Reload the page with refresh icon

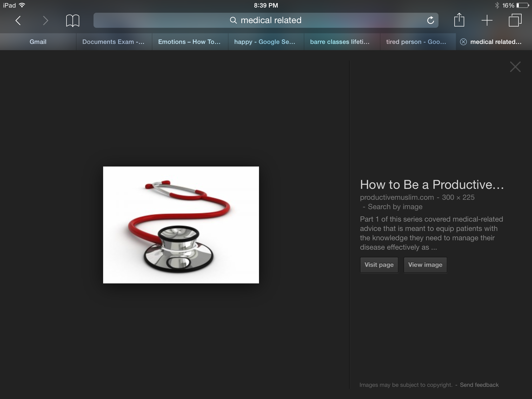(x=430, y=20)
